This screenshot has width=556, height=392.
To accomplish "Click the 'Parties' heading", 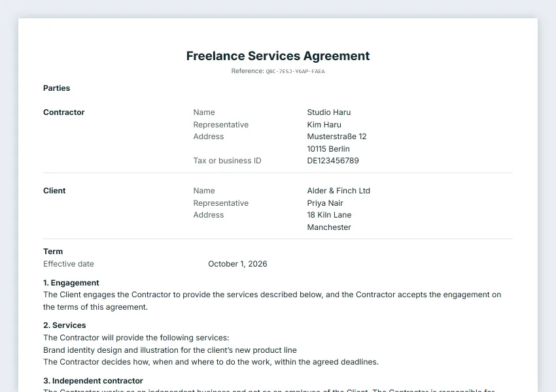I will click(56, 88).
